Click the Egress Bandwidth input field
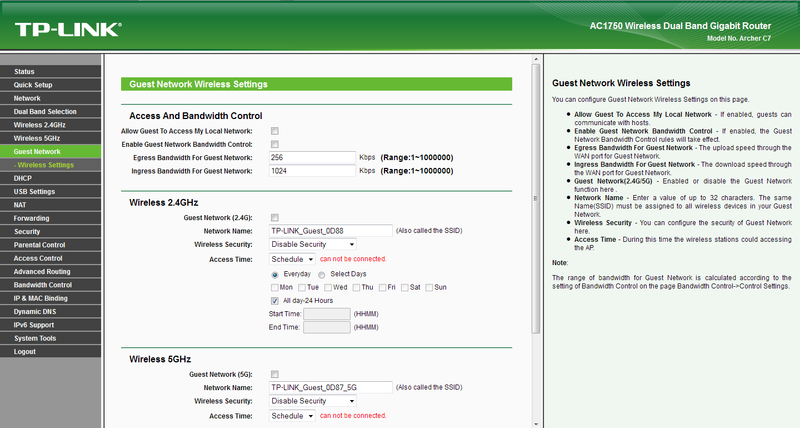This screenshot has width=800, height=428. pos(312,157)
